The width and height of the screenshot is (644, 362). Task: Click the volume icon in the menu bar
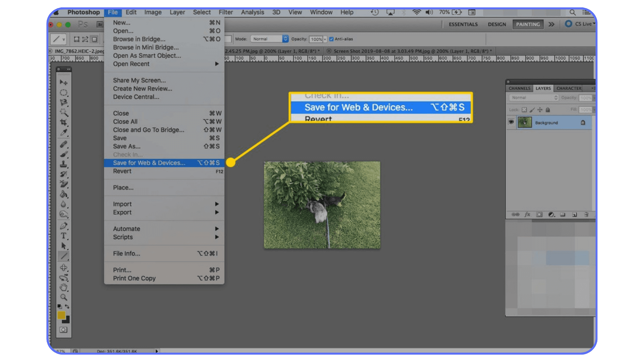[x=429, y=12]
